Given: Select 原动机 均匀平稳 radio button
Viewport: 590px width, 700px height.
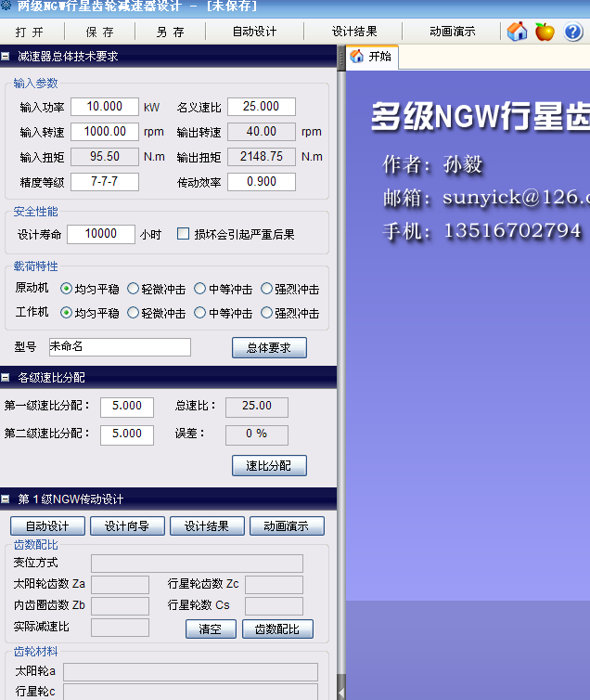Looking at the screenshot, I should [66, 289].
